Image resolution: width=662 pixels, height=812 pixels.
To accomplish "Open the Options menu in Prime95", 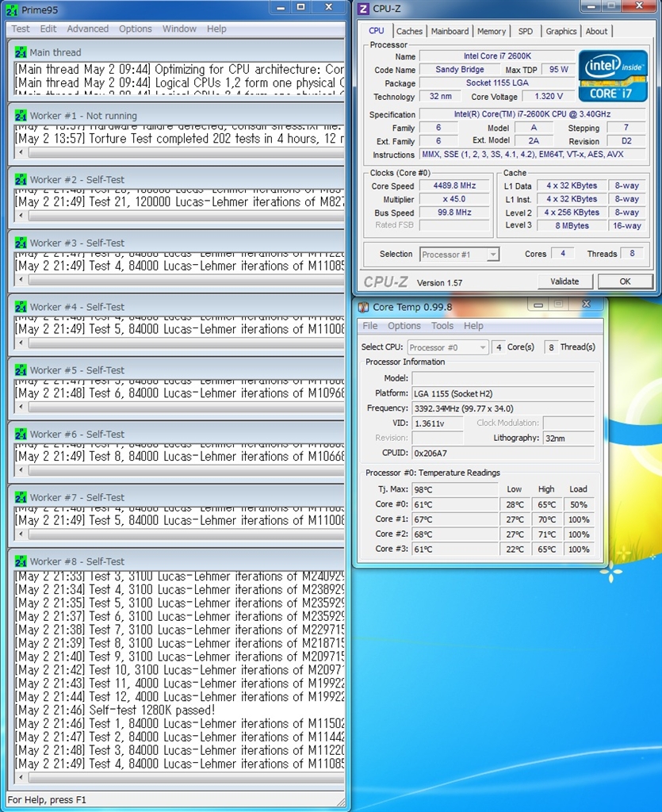I will click(136, 29).
